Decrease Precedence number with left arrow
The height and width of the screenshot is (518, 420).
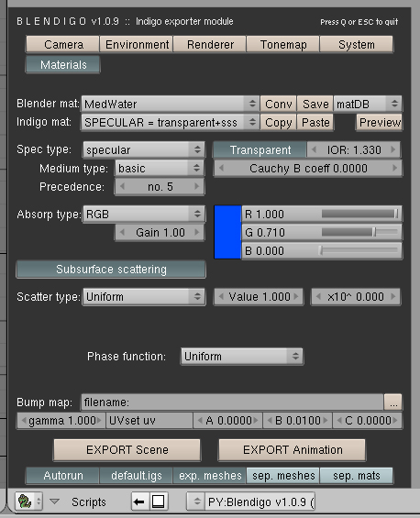[122, 187]
